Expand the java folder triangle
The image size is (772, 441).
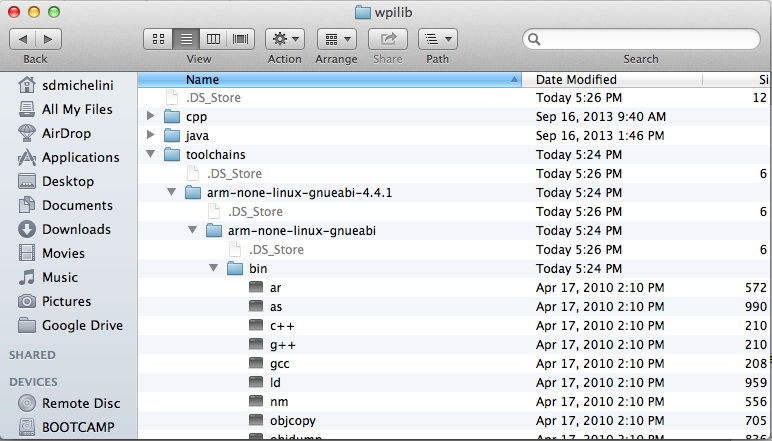(x=151, y=135)
